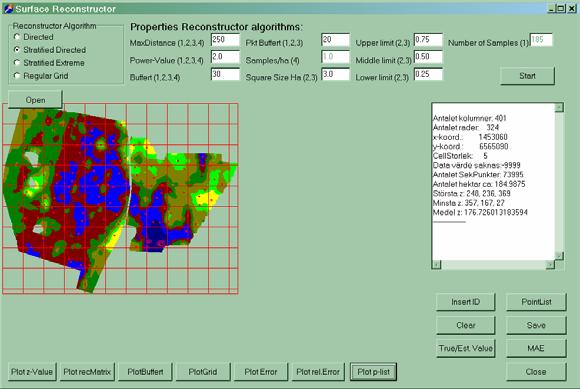Image resolution: width=580 pixels, height=389 pixels.
Task: Click the Plot z-Value button
Action: click(32, 372)
